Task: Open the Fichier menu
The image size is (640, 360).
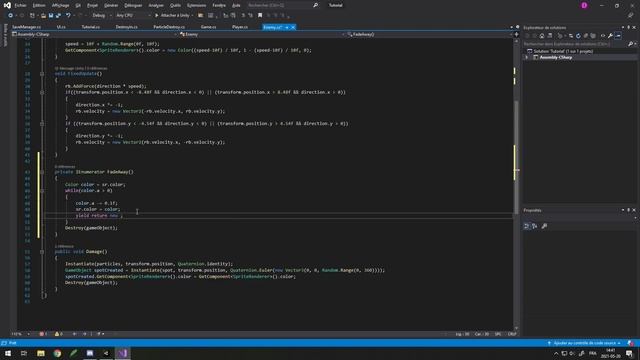Action: point(20,5)
